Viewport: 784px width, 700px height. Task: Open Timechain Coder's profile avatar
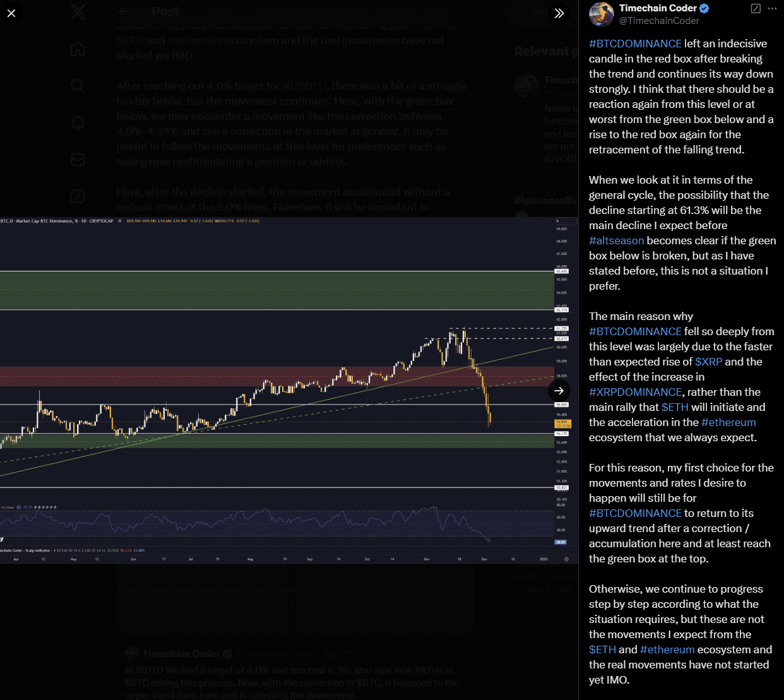click(x=602, y=14)
